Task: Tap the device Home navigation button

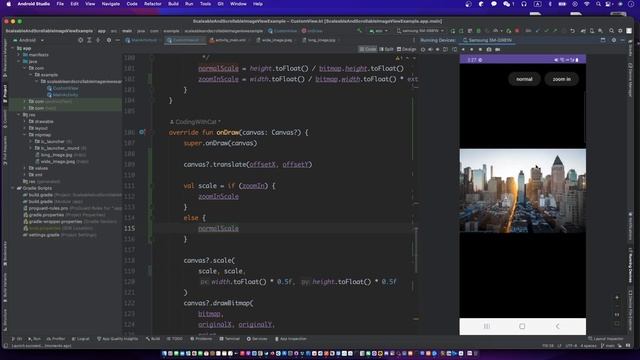Action: click(522, 326)
